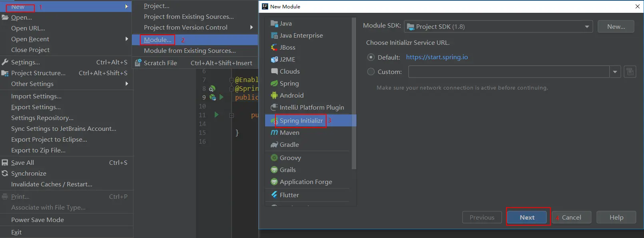644x238 pixels.
Task: Expand the Open Recent submenu
Action: (x=66, y=39)
